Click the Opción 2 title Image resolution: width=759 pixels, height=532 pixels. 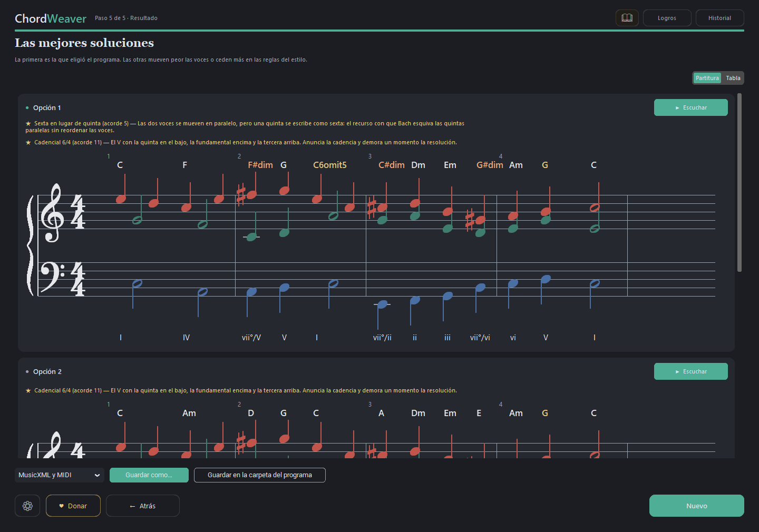click(x=47, y=371)
